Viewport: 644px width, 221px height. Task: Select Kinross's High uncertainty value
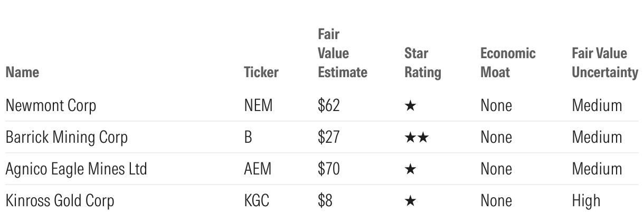(x=586, y=201)
